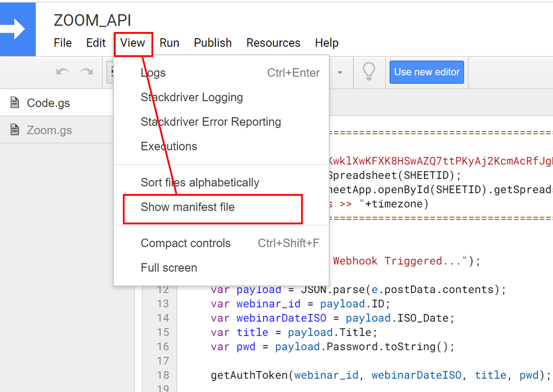
Task: Open the Publish menu
Action: point(213,43)
